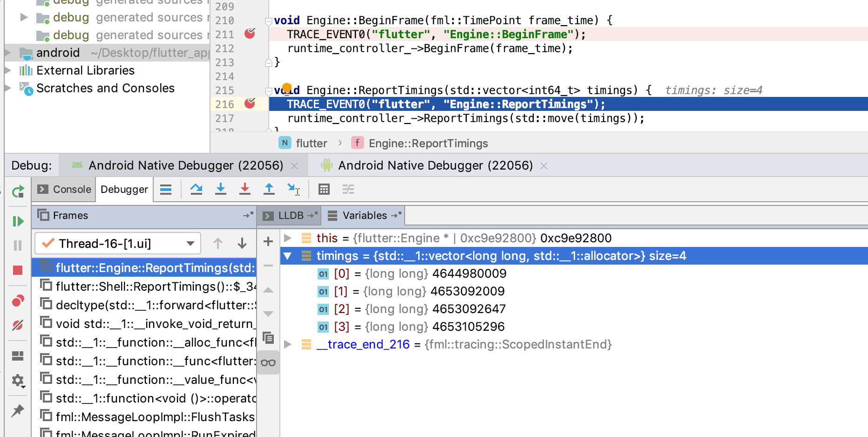The width and height of the screenshot is (868, 437).
Task: Add a new watch with the plus button
Action: tap(268, 241)
